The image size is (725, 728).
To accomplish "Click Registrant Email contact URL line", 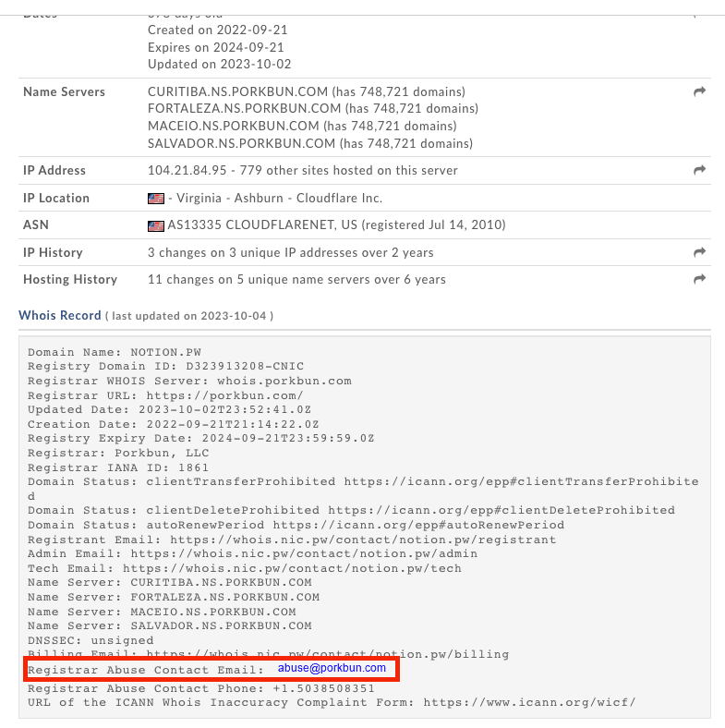I will (292, 540).
